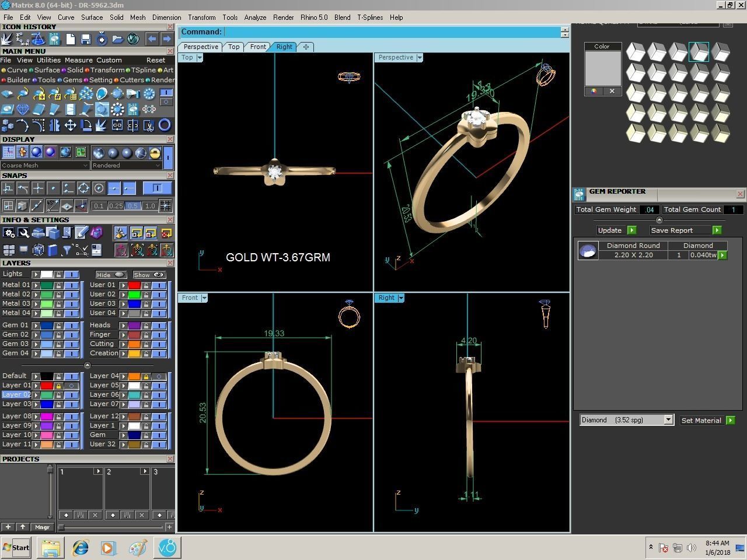
Task: Click the move arrows cross icon
Action: tap(70, 125)
